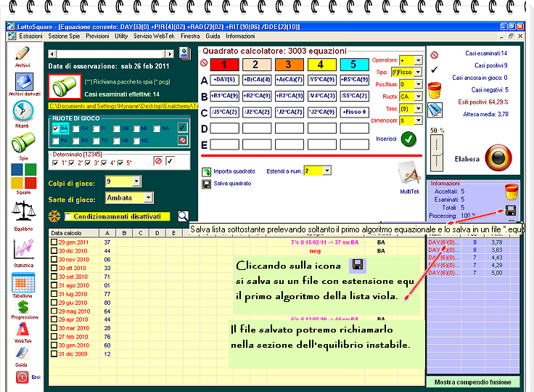Toggle Determinato 5° checkbox

pyautogui.click(x=120, y=163)
